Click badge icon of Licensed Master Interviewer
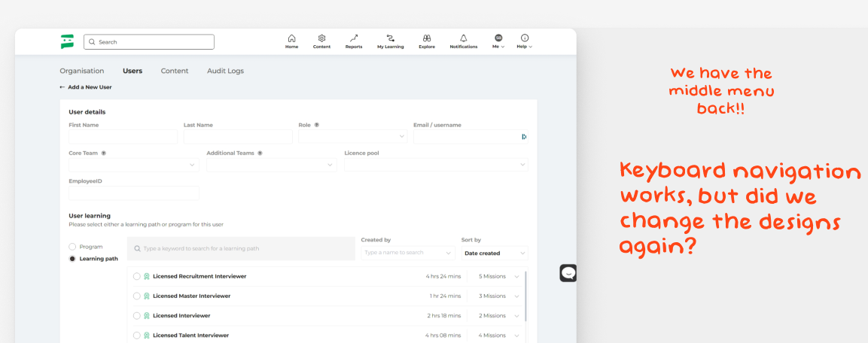 (x=147, y=296)
